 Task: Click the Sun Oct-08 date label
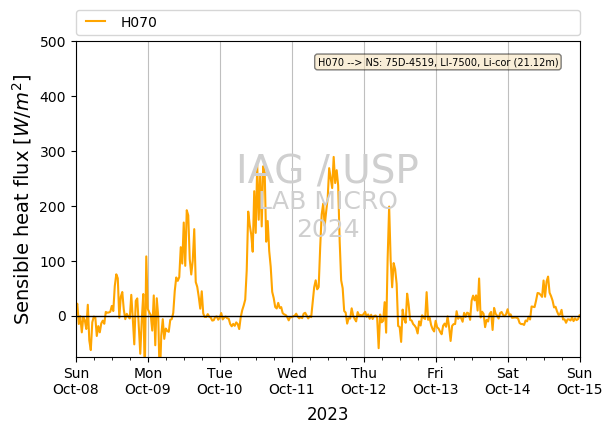pos(76,381)
